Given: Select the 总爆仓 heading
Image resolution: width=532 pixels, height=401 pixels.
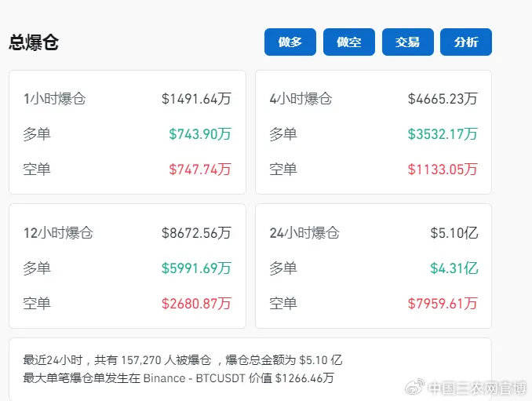Looking at the screenshot, I should [34, 42].
